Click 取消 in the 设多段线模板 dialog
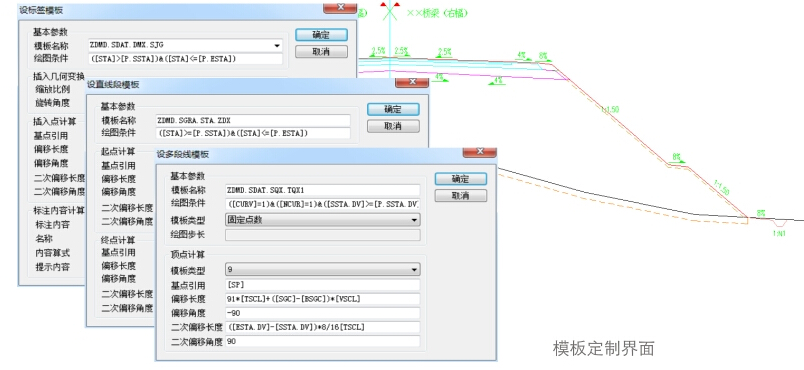The image size is (804, 370). pos(460,196)
